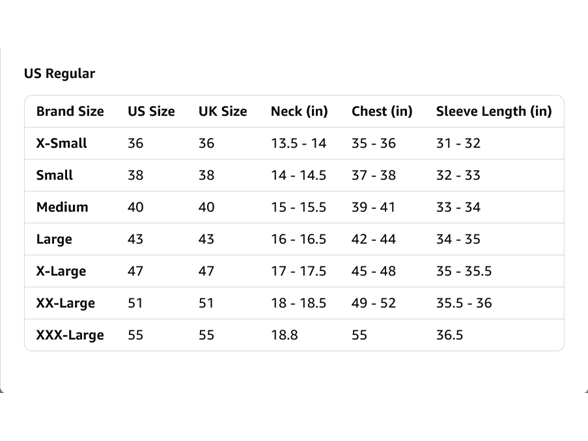The height and width of the screenshot is (441, 588).
Task: Select the Chest (in) column header
Action: 382,111
